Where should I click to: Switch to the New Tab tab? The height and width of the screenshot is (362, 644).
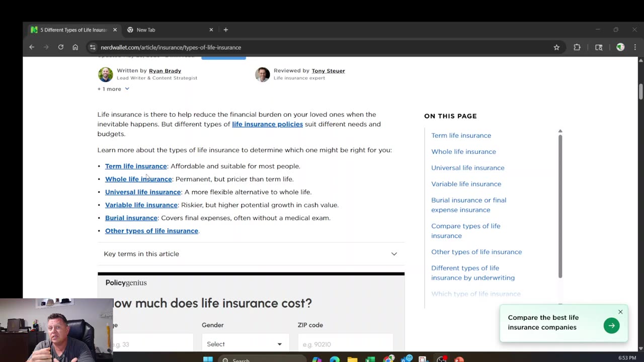tap(170, 30)
